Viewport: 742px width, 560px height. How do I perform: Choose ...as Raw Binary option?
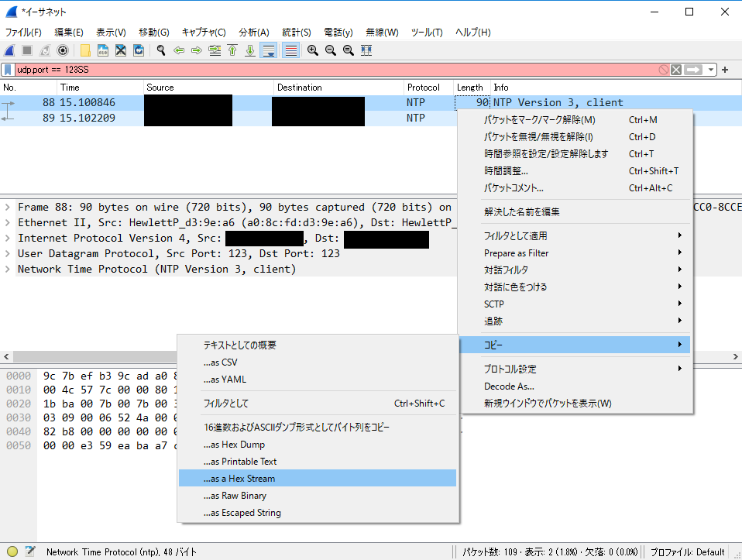pos(317,495)
